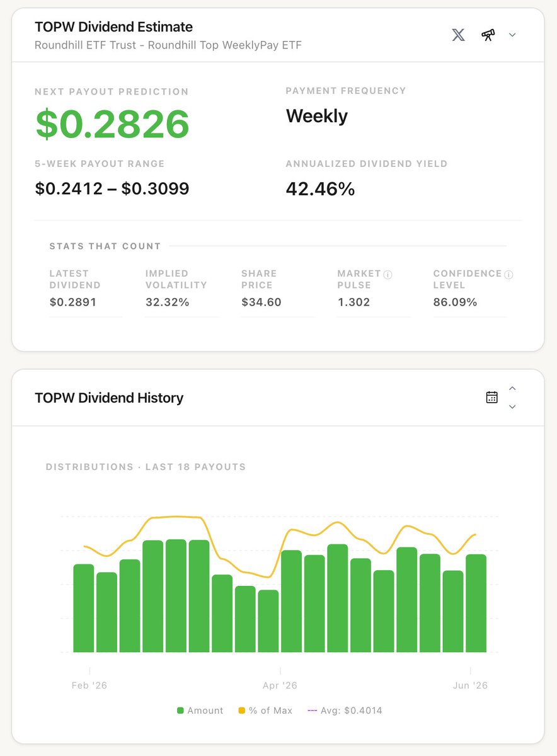Click Distributions · Last 18 Payouts label

[146, 467]
